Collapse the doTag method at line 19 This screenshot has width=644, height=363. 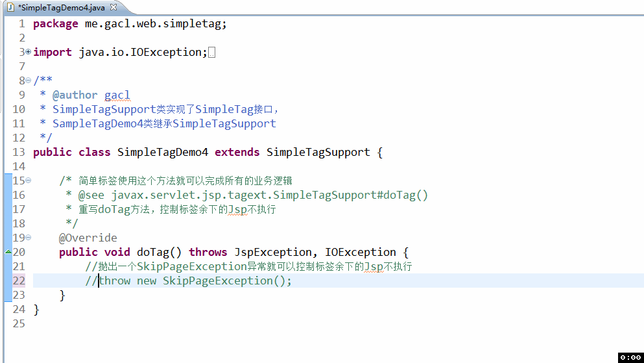(x=28, y=237)
